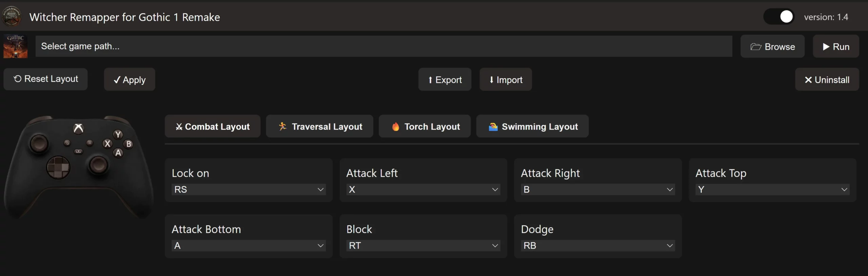The width and height of the screenshot is (868, 276).
Task: Click the 'version: 1.4' label
Action: [826, 17]
